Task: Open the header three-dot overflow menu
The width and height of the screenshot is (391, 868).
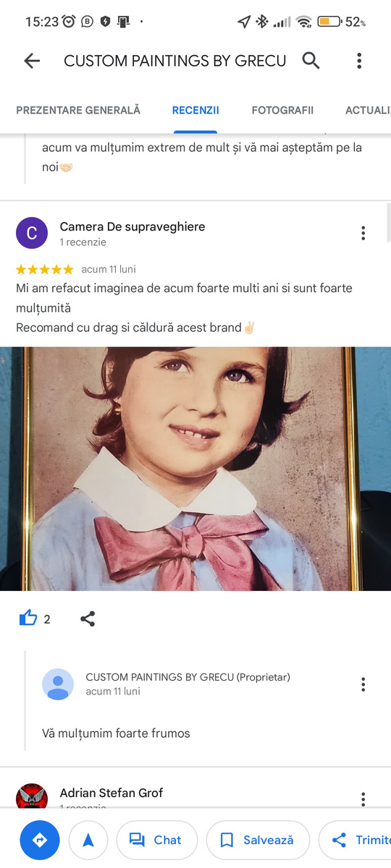Action: coord(359,61)
